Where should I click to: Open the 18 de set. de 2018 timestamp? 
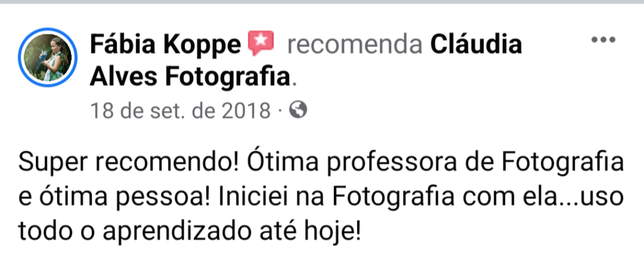pos(180,111)
